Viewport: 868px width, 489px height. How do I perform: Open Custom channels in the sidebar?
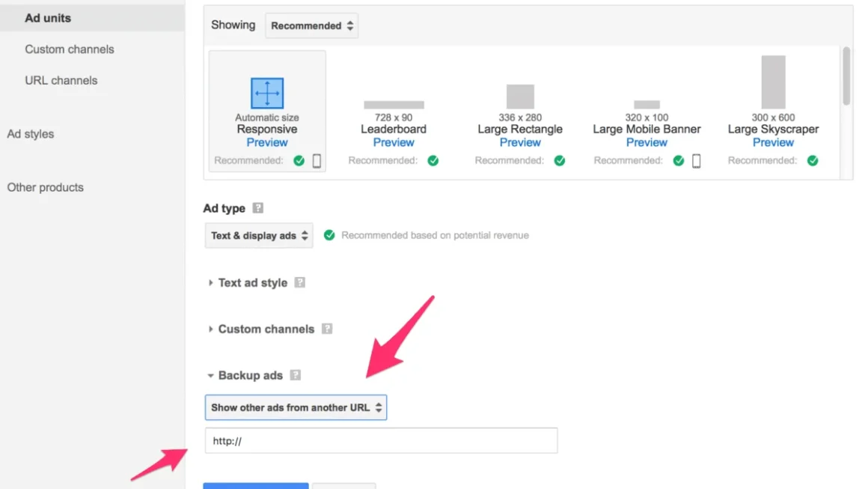(x=69, y=49)
